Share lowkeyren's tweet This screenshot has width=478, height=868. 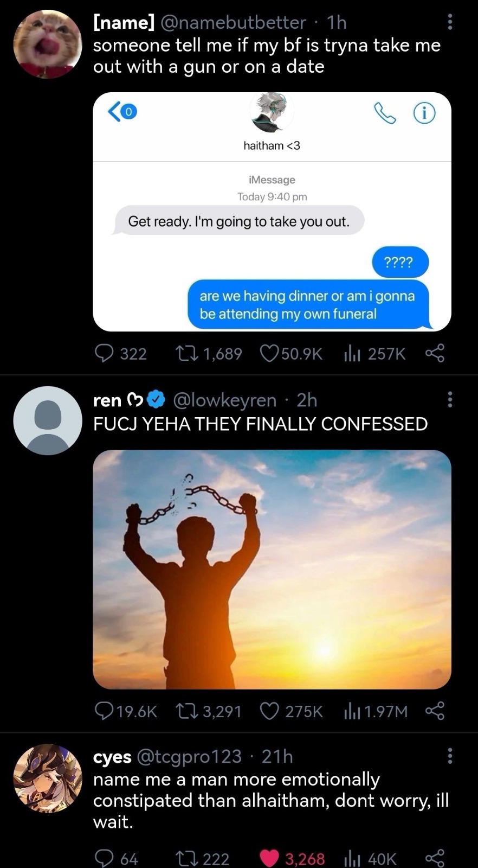coord(435,711)
